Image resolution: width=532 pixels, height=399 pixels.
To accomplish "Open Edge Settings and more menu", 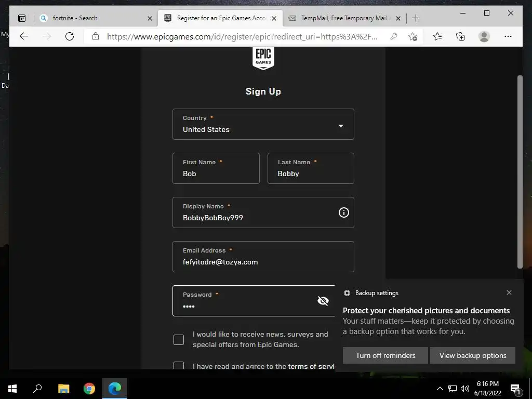I will (508, 36).
